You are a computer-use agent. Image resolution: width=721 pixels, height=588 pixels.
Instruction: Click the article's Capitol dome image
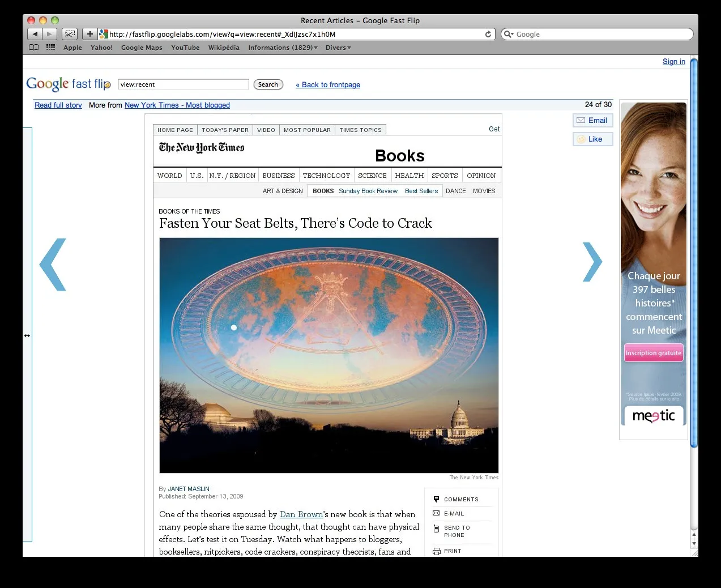point(329,355)
